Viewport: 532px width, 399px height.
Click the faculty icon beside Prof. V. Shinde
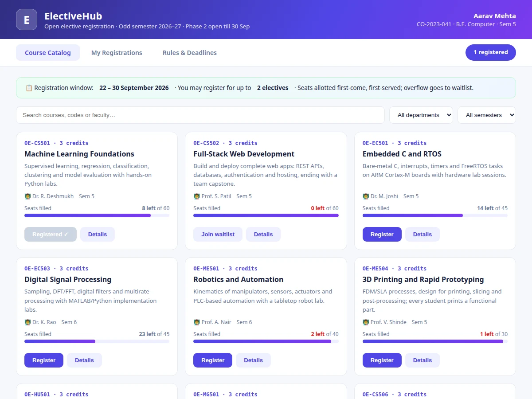pos(366,322)
